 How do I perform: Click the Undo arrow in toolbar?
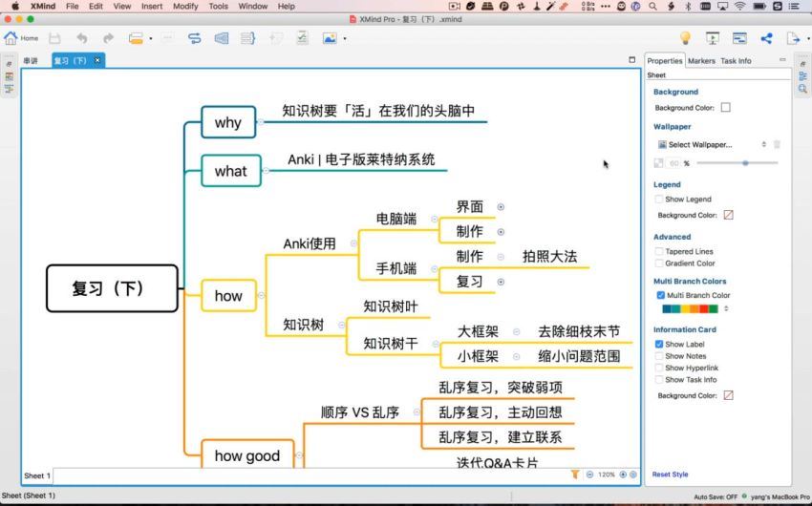pos(81,38)
